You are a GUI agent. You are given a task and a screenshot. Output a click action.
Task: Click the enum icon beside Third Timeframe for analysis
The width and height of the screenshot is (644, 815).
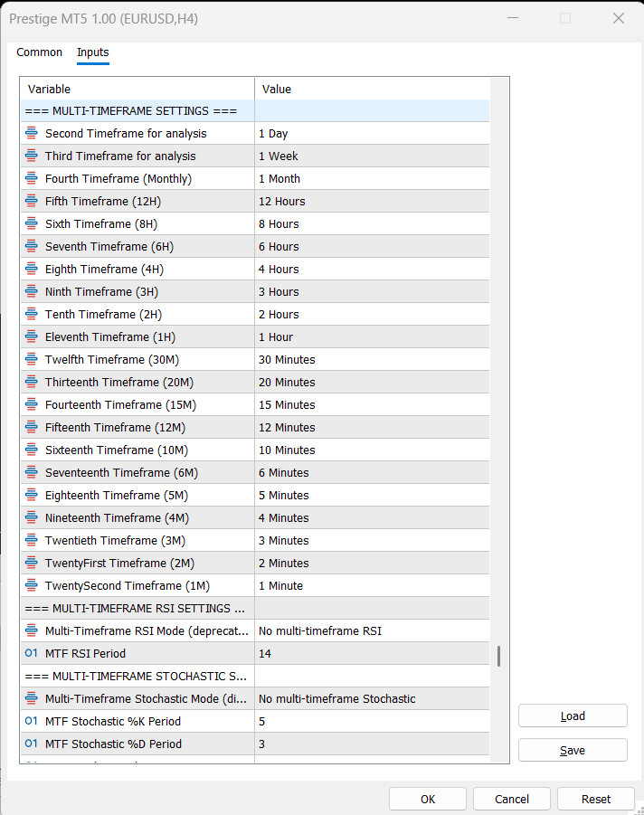tap(31, 156)
